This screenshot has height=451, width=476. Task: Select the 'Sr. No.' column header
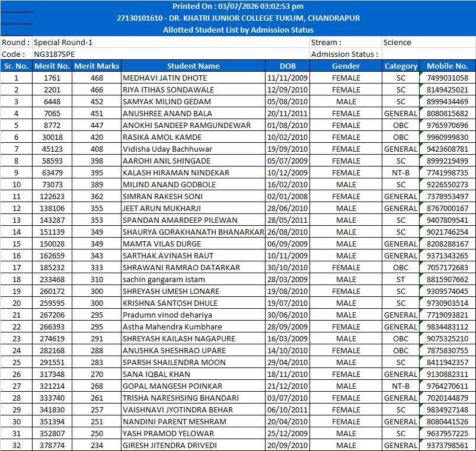(x=17, y=66)
